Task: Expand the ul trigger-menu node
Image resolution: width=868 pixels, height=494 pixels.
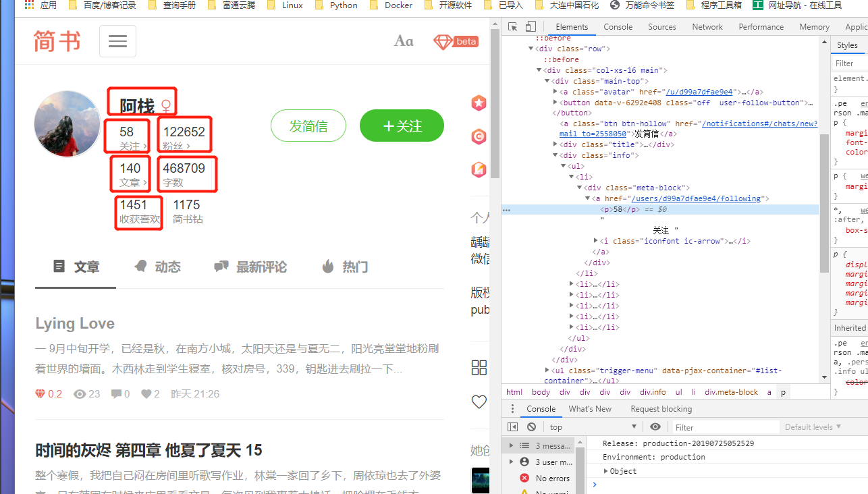Action: [547, 370]
